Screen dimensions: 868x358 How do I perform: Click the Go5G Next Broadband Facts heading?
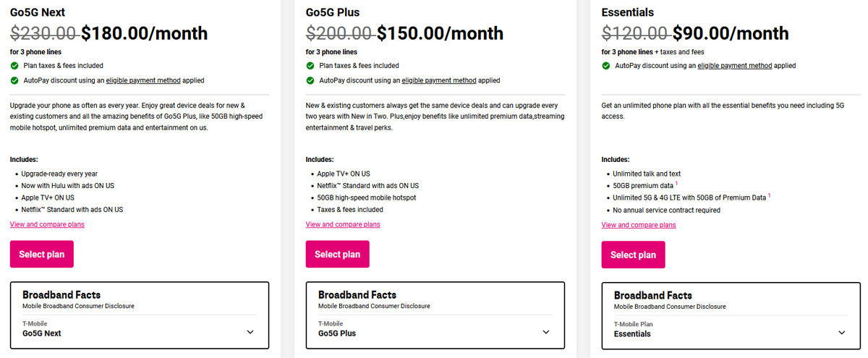[61, 295]
